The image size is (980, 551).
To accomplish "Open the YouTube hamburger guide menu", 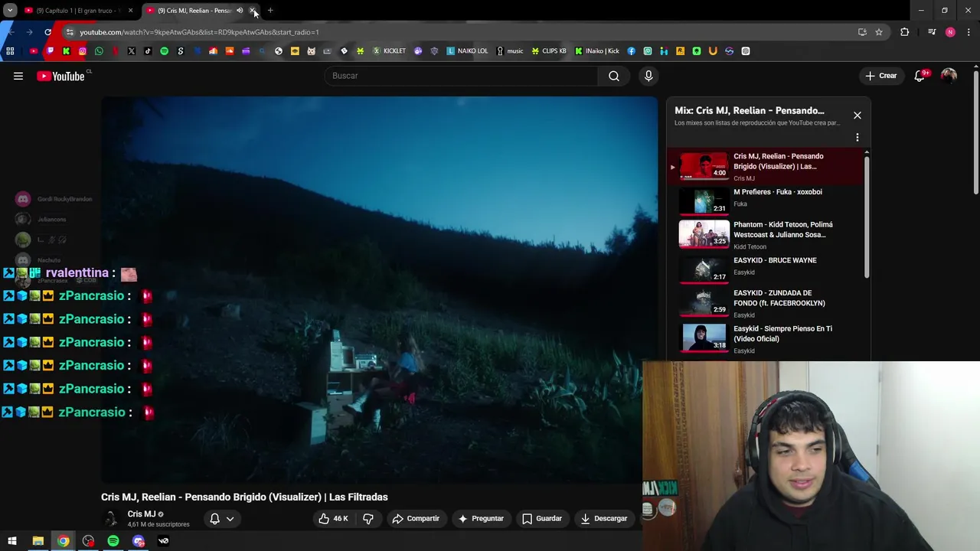I will click(18, 76).
